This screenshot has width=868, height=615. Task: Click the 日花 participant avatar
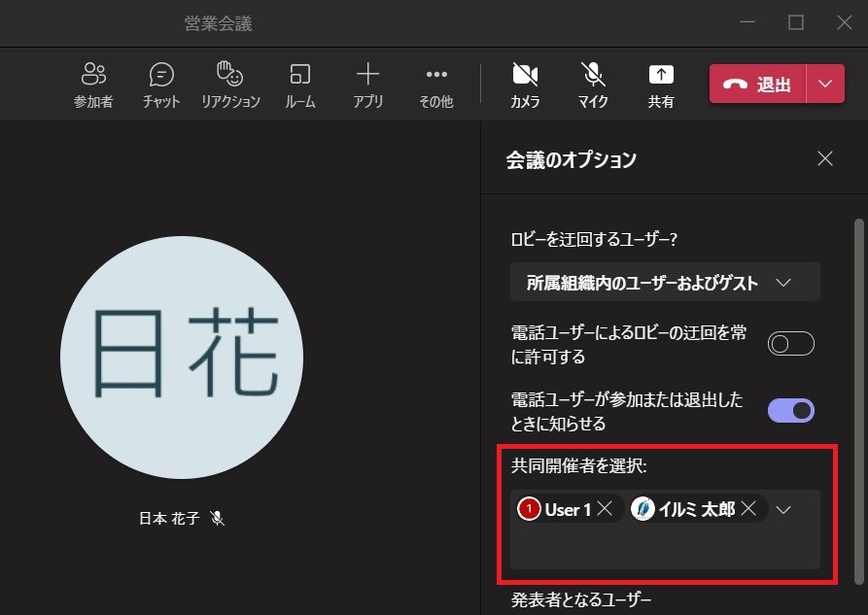tap(182, 358)
